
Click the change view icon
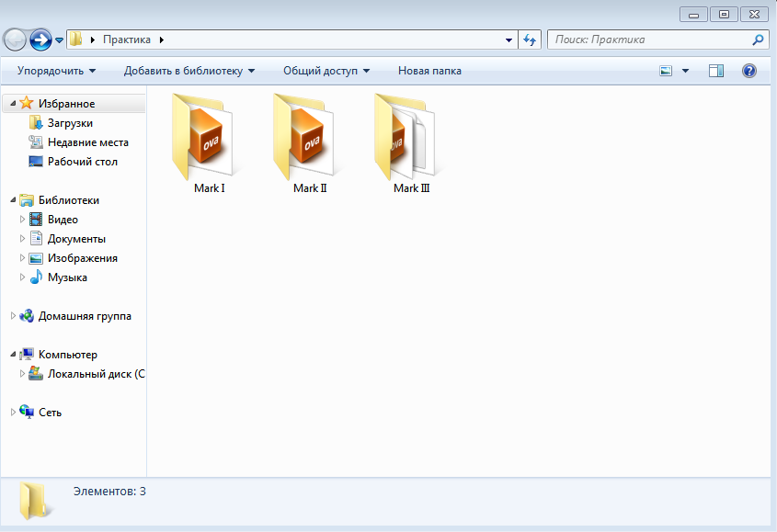pos(666,71)
